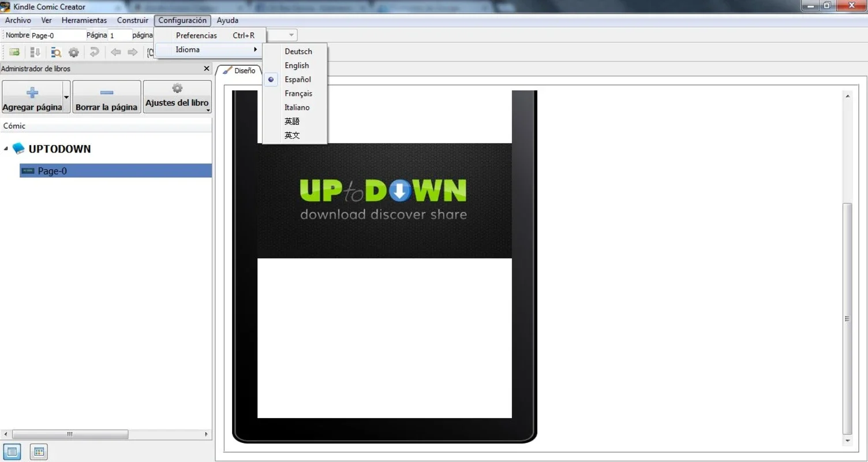
Task: Click left arrow of book panel scrollbar
Action: pos(6,434)
